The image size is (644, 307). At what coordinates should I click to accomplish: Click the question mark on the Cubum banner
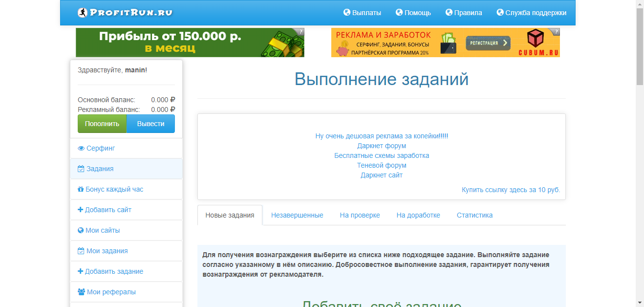click(556, 31)
